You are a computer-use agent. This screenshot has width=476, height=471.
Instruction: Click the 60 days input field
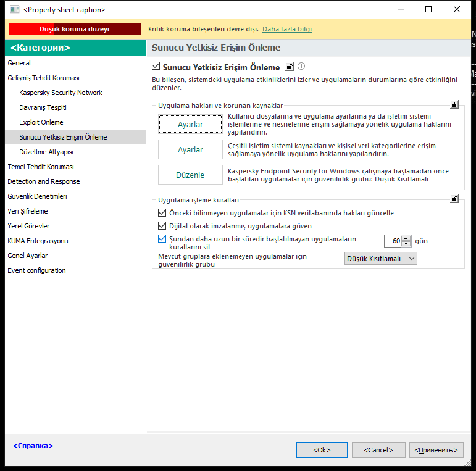393,241
